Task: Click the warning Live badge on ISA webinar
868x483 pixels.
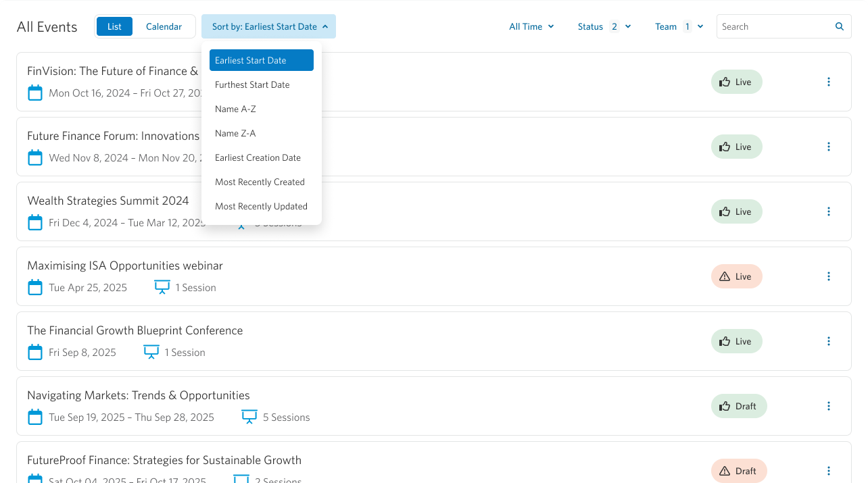Action: [x=736, y=276]
